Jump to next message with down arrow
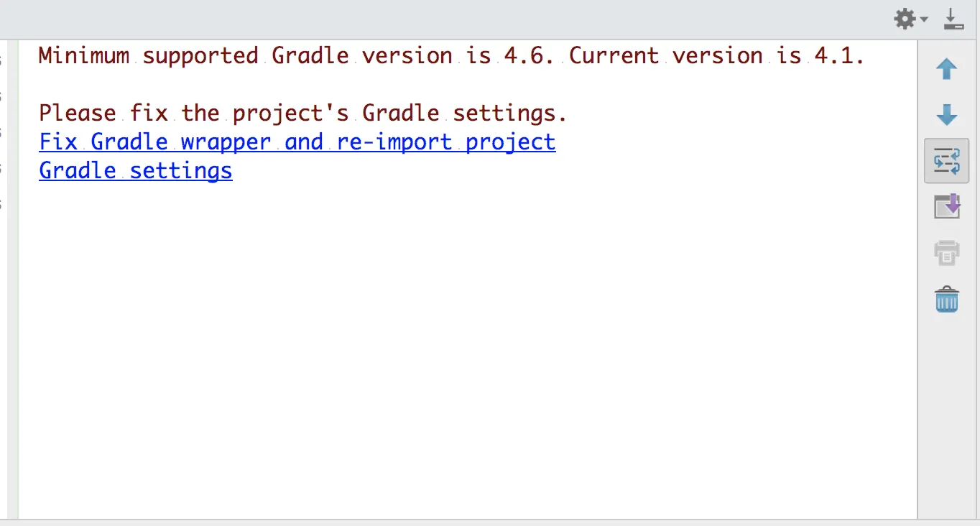This screenshot has height=526, width=980. pos(946,115)
